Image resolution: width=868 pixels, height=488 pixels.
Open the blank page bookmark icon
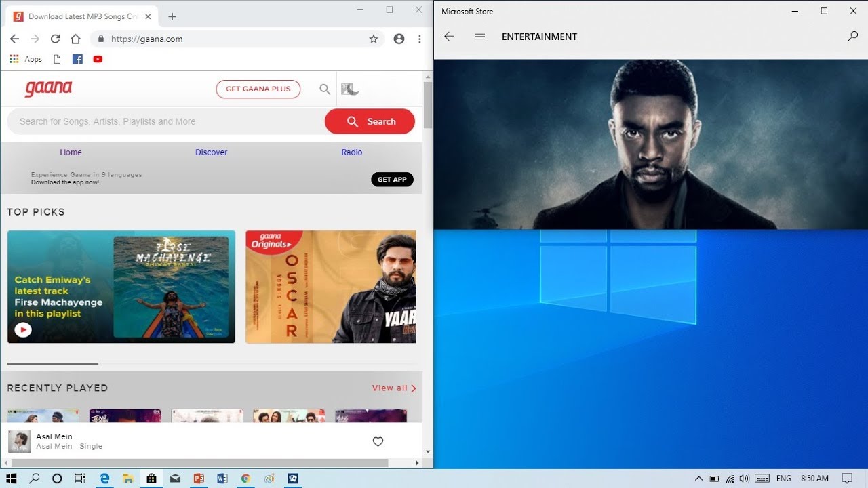(57, 59)
